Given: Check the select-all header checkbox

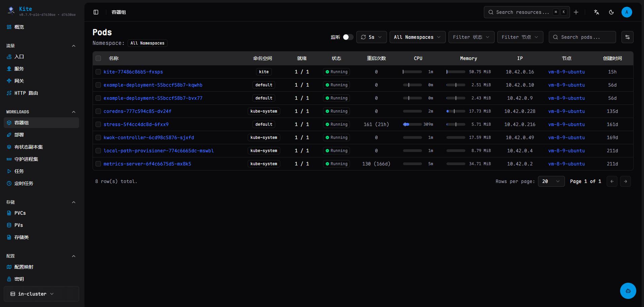Looking at the screenshot, I should click(x=98, y=58).
